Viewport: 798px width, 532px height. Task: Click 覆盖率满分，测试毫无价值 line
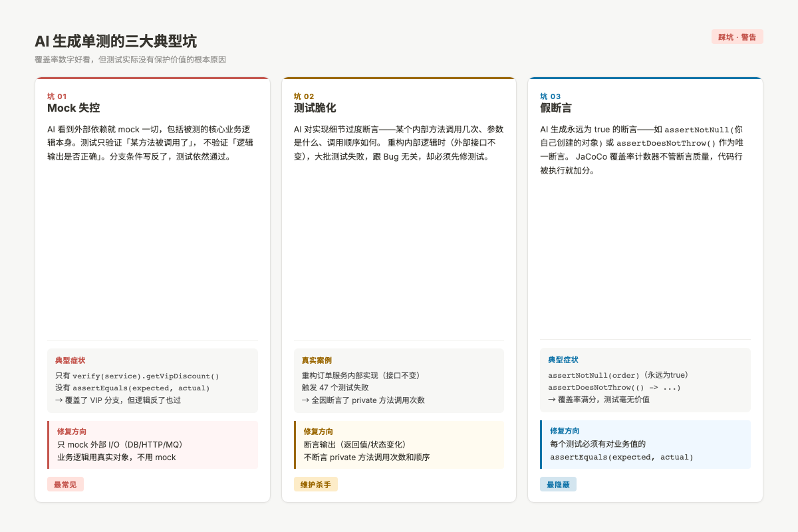point(598,400)
